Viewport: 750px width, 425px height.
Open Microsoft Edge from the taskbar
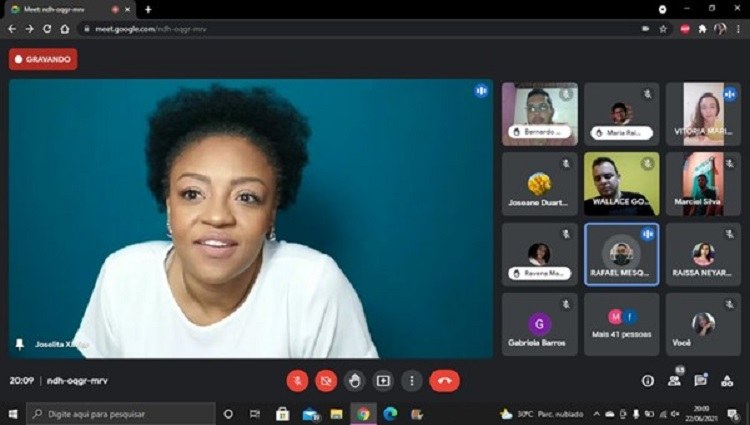pyautogui.click(x=390, y=414)
